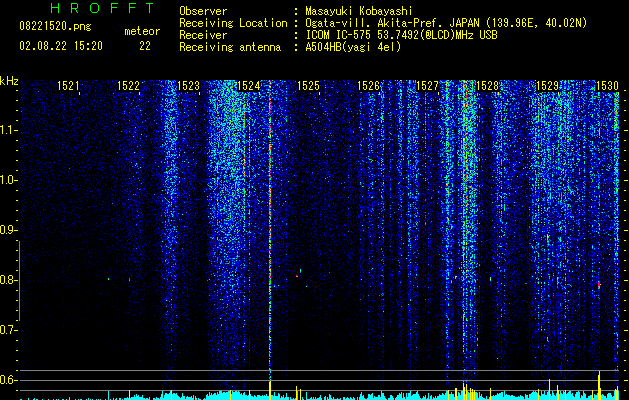Image resolution: width=629 pixels, height=400 pixels.
Task: Click the Receiving antenna label
Action: pyautogui.click(x=230, y=47)
